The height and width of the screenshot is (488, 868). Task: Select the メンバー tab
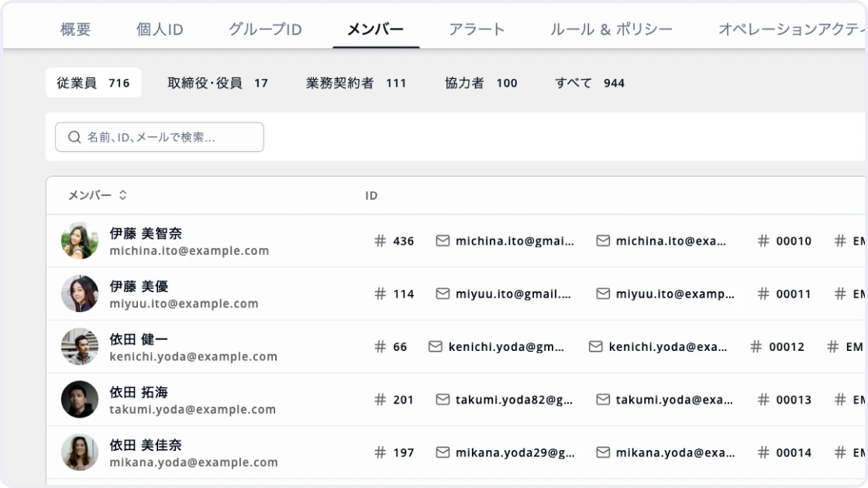[x=375, y=29]
